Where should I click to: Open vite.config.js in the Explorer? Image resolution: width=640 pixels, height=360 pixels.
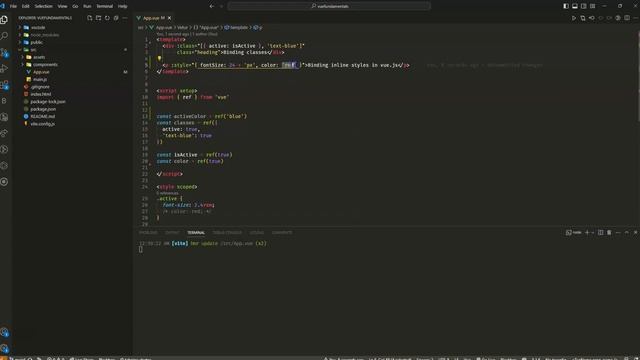pyautogui.click(x=42, y=124)
